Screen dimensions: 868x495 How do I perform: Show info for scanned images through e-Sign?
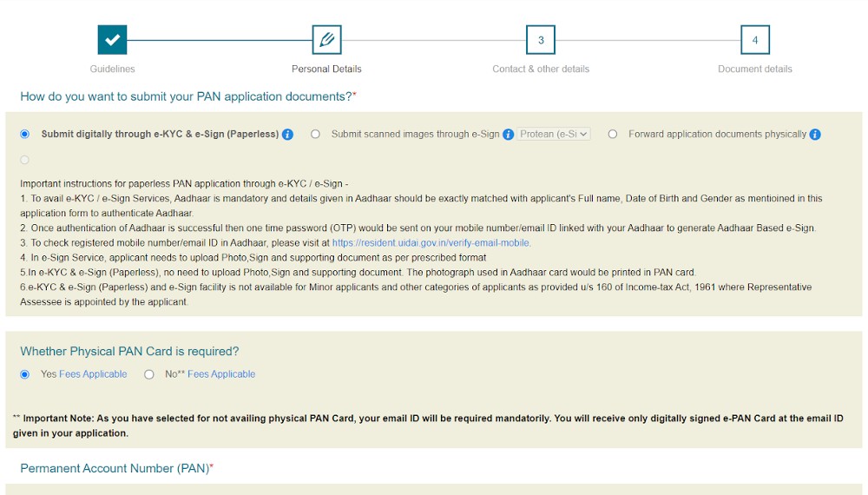pyautogui.click(x=508, y=135)
